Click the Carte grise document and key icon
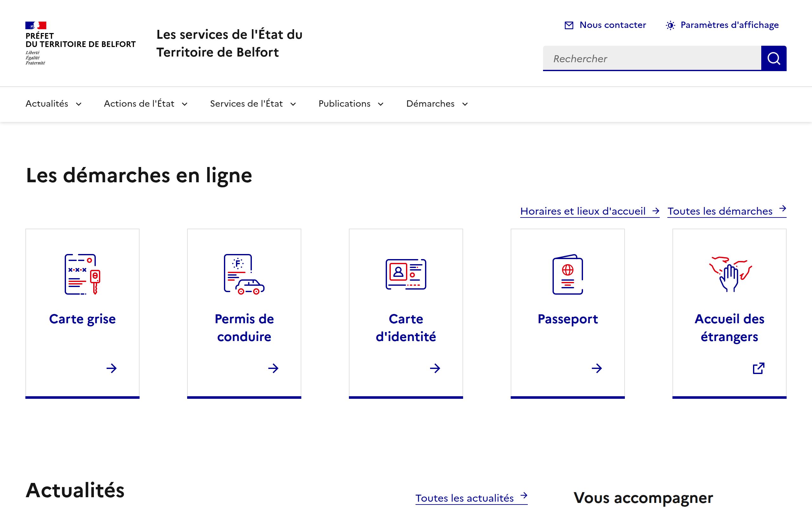The width and height of the screenshot is (812, 508). pyautogui.click(x=82, y=274)
